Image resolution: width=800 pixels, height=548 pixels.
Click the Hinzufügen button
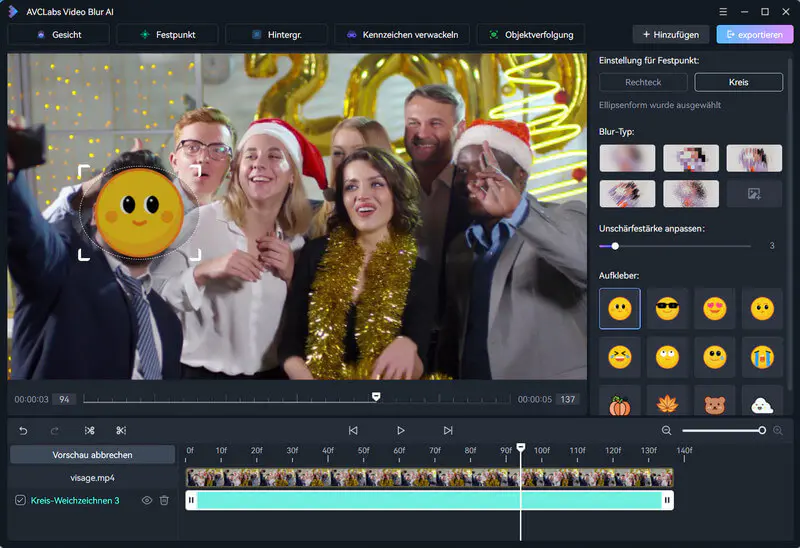[671, 35]
